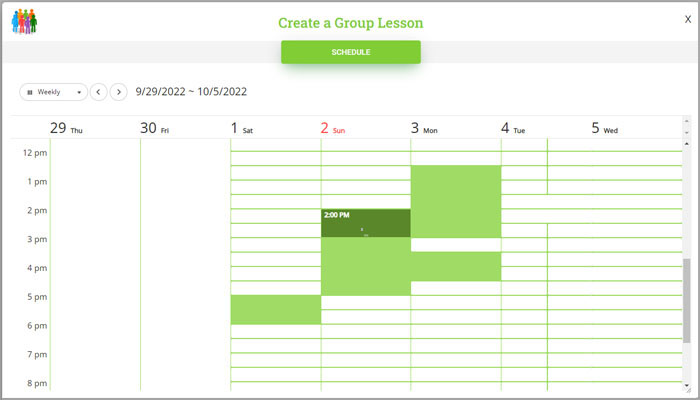Click the Saturday 5 pm available slot
The height and width of the screenshot is (400, 700).
tap(275, 310)
